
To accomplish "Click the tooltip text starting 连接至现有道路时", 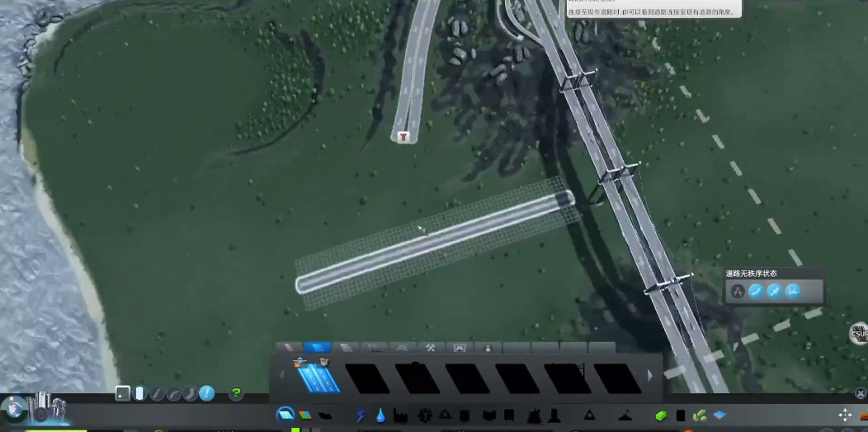I will 651,12.
